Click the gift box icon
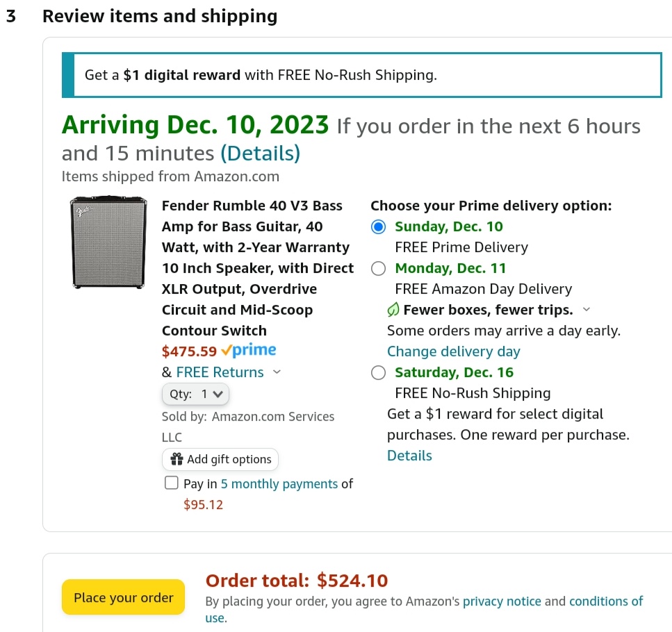Viewport: 672px width, 632px height. [x=177, y=459]
